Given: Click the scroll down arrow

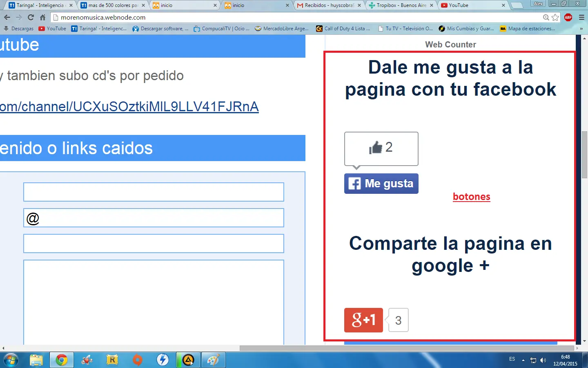Looking at the screenshot, I should point(584,341).
